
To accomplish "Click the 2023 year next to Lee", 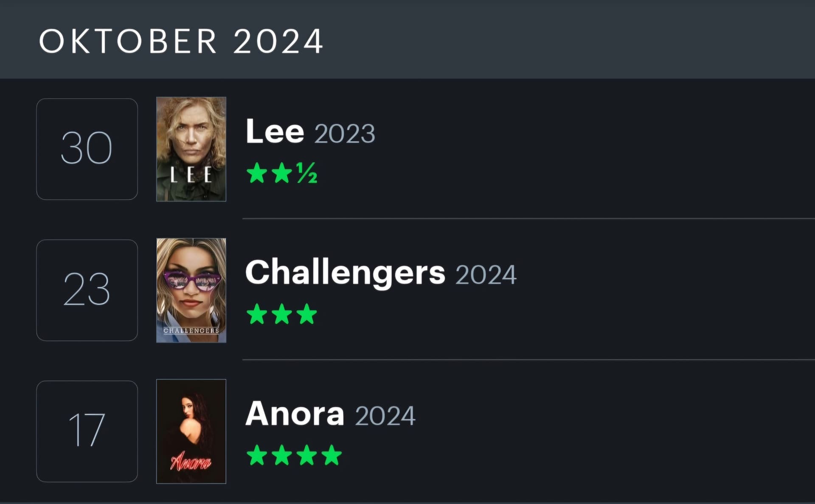I will [x=345, y=134].
